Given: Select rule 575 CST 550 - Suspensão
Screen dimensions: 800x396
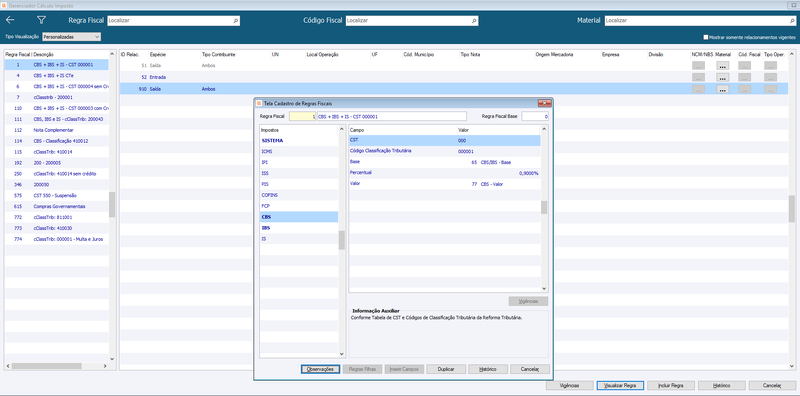Looking at the screenshot, I should coord(57,195).
